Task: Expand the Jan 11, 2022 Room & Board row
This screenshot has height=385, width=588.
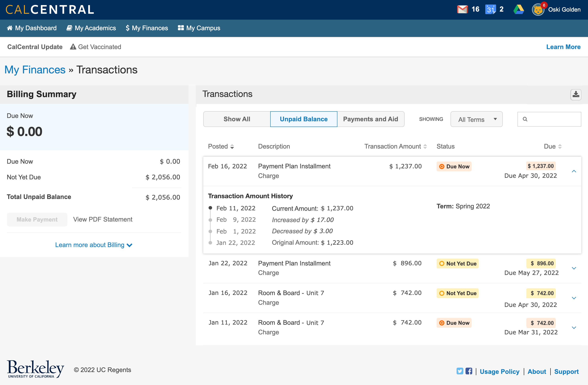Action: pos(574,328)
